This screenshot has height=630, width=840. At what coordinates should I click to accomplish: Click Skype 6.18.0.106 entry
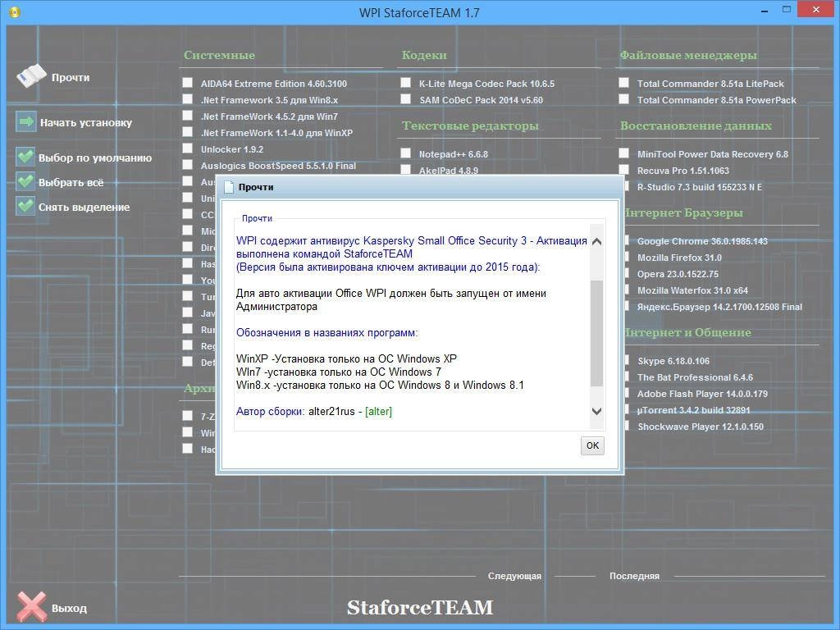pos(673,361)
